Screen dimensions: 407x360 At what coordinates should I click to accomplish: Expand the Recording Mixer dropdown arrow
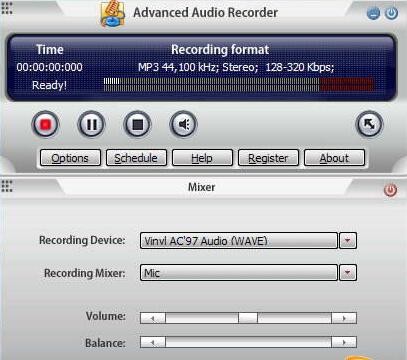click(348, 273)
